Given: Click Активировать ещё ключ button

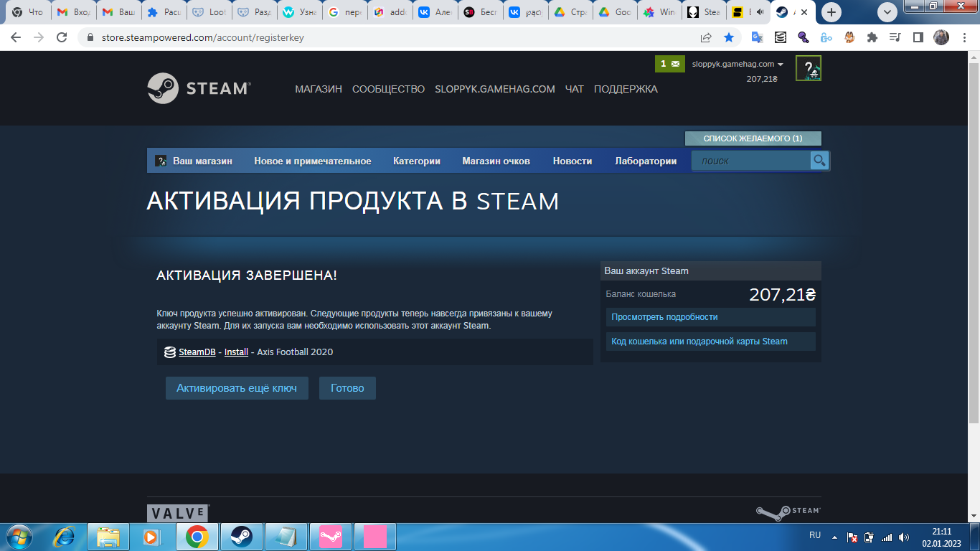Looking at the screenshot, I should click(x=237, y=388).
